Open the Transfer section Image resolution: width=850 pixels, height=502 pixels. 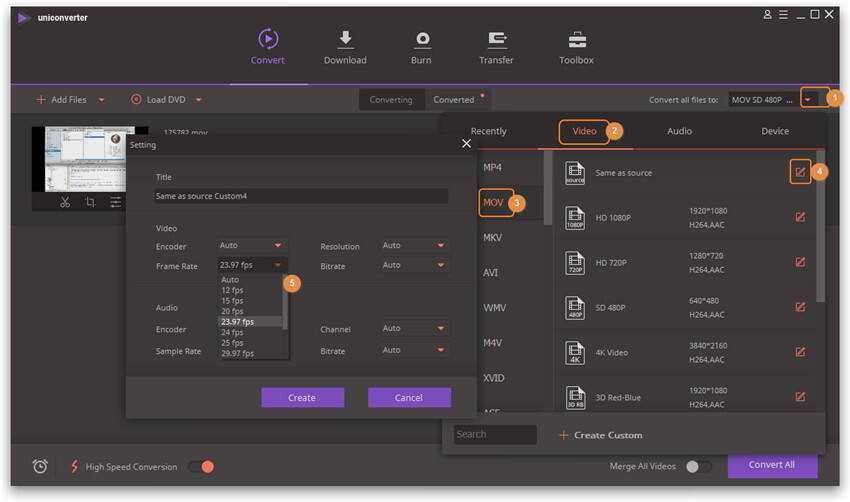496,47
